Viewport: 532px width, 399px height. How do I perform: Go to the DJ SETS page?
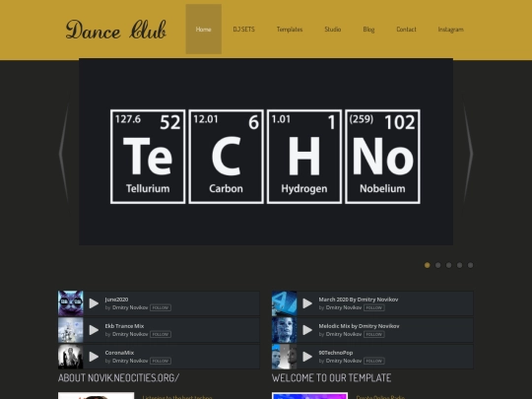[x=243, y=30]
